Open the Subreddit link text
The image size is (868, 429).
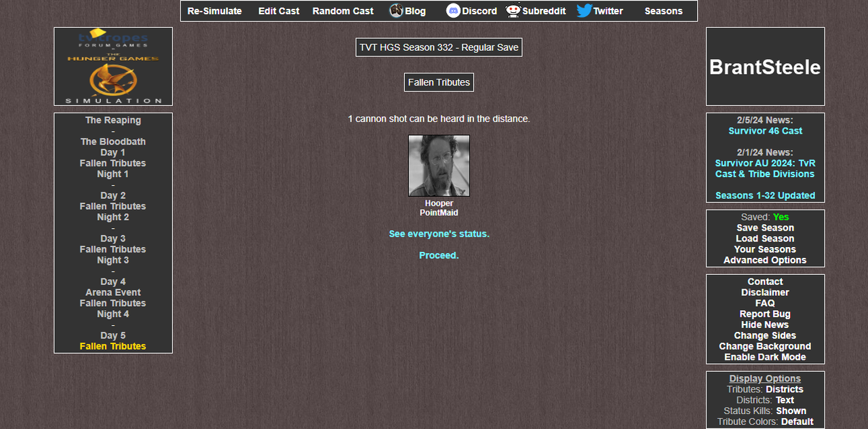coord(544,11)
